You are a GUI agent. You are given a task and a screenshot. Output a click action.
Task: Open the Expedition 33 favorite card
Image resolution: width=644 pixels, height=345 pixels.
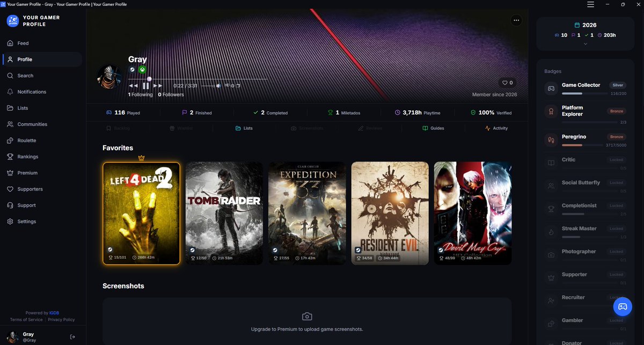307,214
